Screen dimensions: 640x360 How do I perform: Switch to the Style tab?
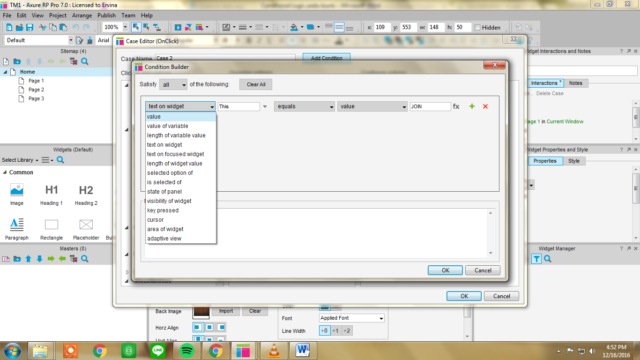click(x=574, y=161)
